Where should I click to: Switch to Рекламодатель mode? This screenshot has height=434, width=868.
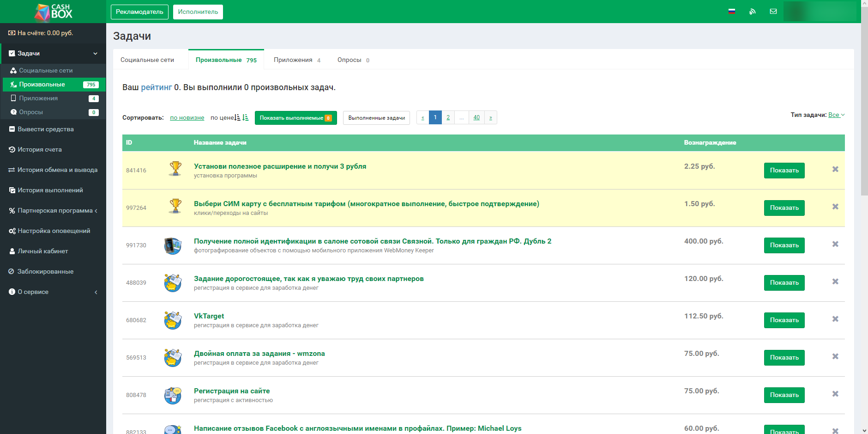[139, 12]
